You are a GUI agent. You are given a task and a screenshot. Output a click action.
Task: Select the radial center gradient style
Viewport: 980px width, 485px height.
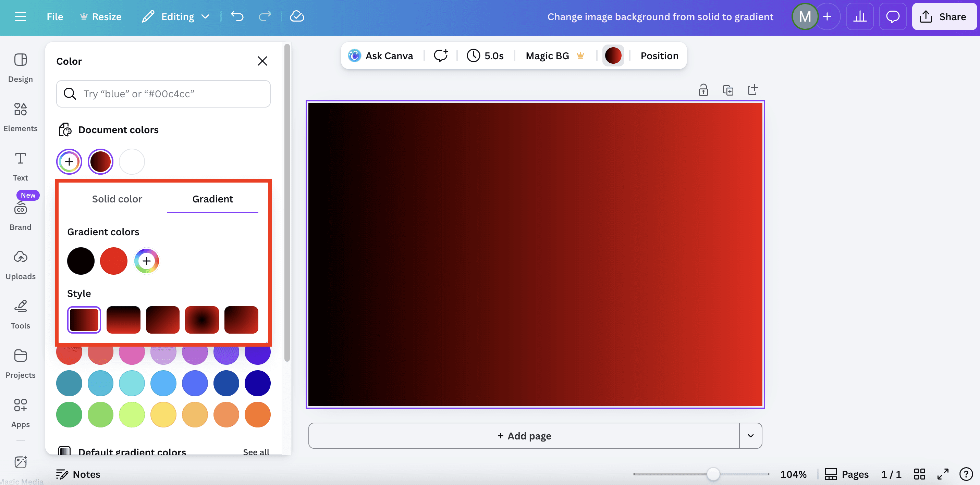(x=202, y=320)
